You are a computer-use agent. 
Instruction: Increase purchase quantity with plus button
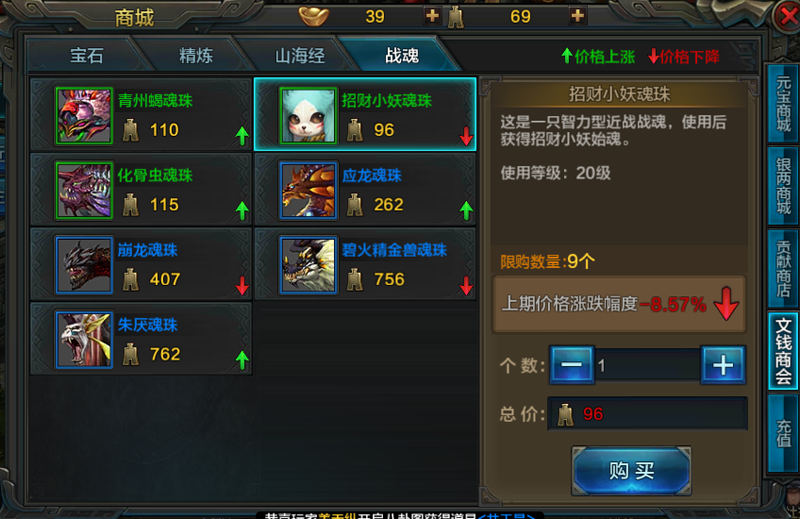[x=723, y=365]
